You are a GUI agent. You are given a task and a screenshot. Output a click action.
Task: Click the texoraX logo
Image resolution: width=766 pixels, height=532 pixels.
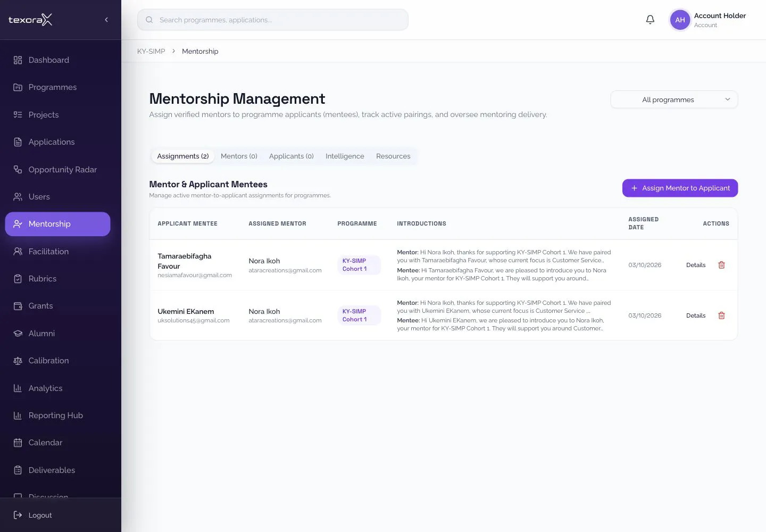pos(30,20)
